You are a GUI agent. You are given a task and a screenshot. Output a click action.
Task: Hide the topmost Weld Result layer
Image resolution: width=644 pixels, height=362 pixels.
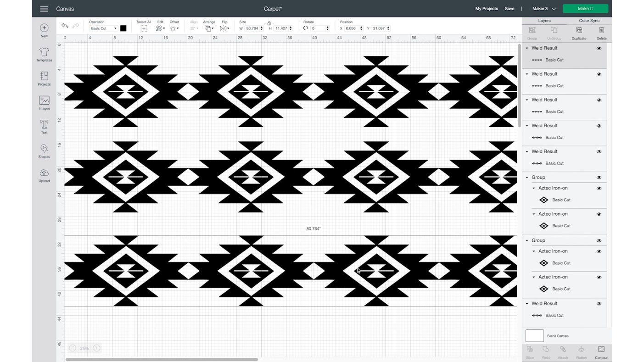click(599, 48)
